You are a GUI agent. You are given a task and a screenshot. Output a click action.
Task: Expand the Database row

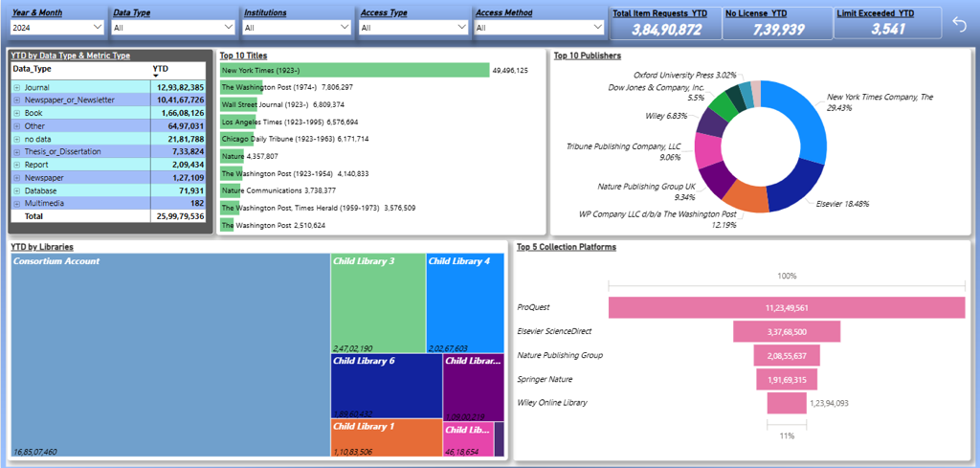[17, 190]
